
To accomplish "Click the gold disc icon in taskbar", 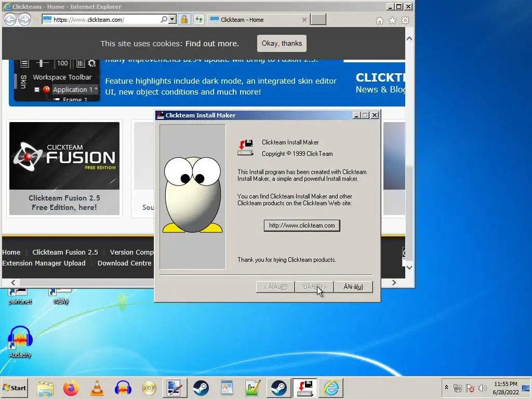I will (149, 388).
